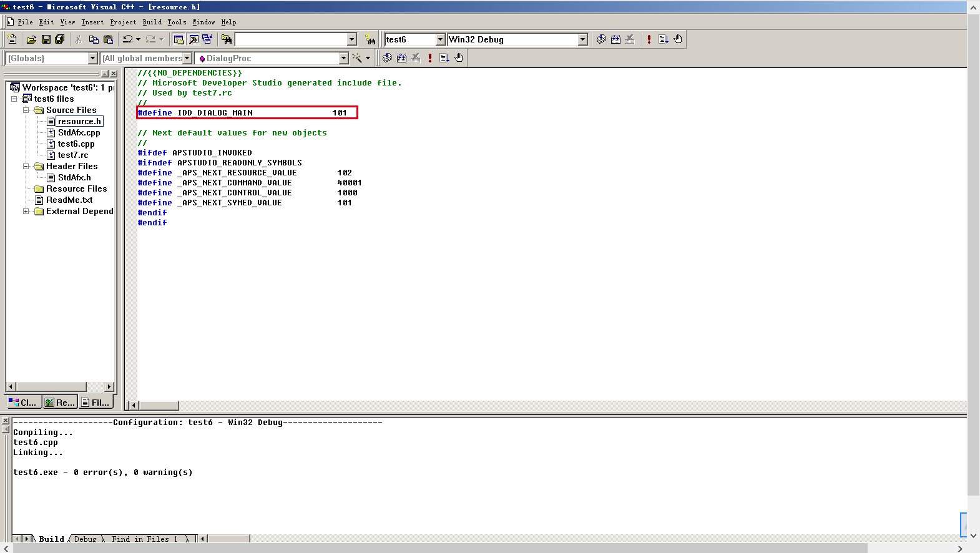Click the find text input box
The width and height of the screenshot is (980, 553).
point(290,39)
